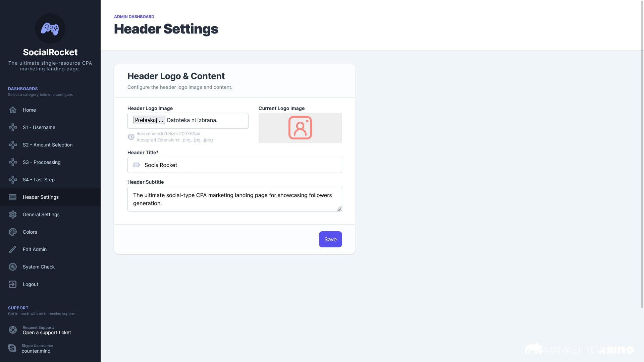Click the Logout exit icon

[13, 284]
